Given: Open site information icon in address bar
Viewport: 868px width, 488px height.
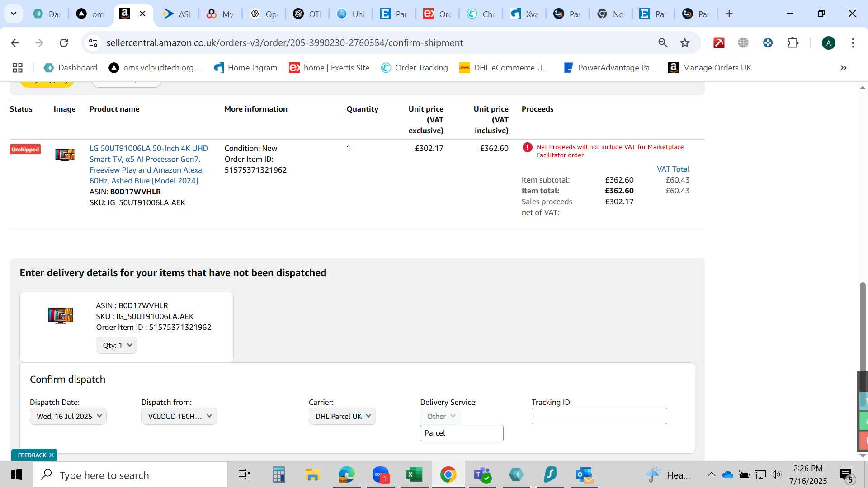Looking at the screenshot, I should click(93, 43).
